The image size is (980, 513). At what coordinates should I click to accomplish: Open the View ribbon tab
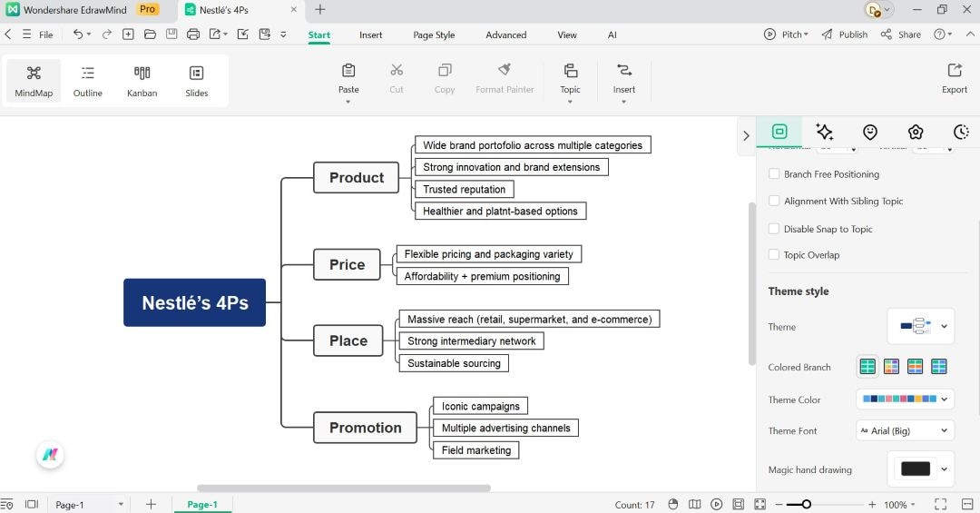pyautogui.click(x=567, y=35)
